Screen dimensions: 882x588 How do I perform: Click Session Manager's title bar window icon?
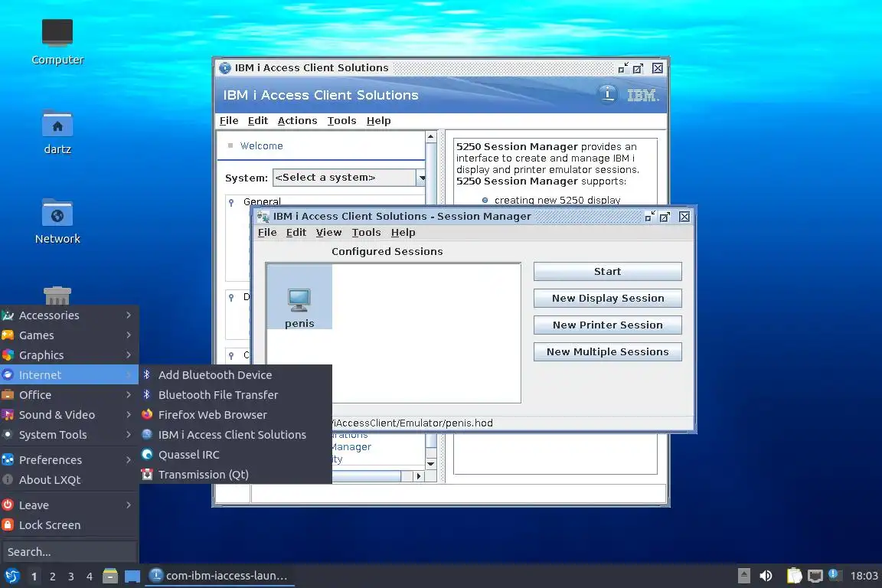pyautogui.click(x=263, y=217)
